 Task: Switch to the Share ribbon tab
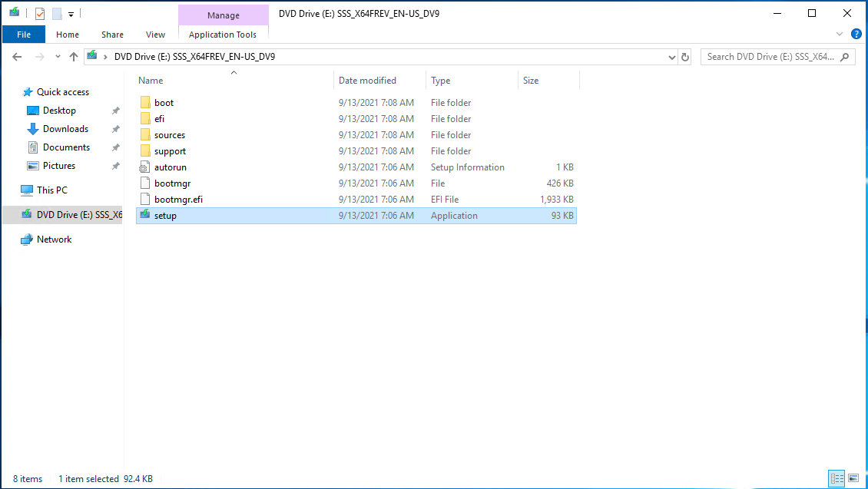[112, 35]
